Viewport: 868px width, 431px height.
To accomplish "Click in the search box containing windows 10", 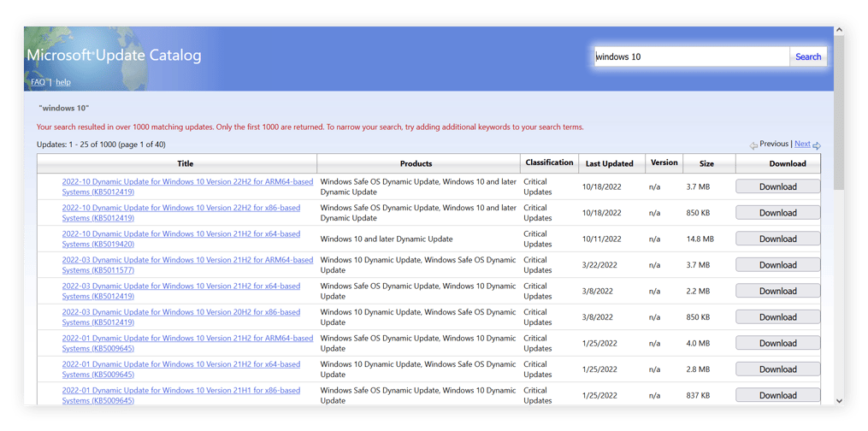I will [x=691, y=56].
